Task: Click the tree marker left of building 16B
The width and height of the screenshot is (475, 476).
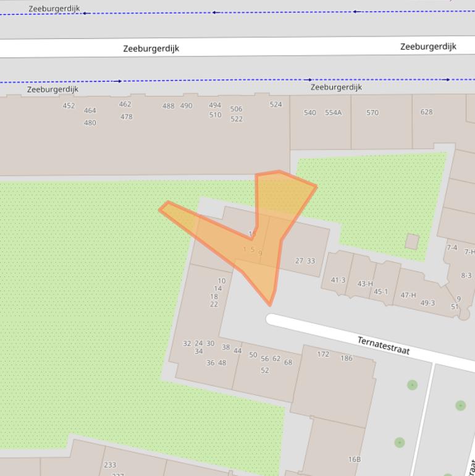Action: click(x=399, y=443)
